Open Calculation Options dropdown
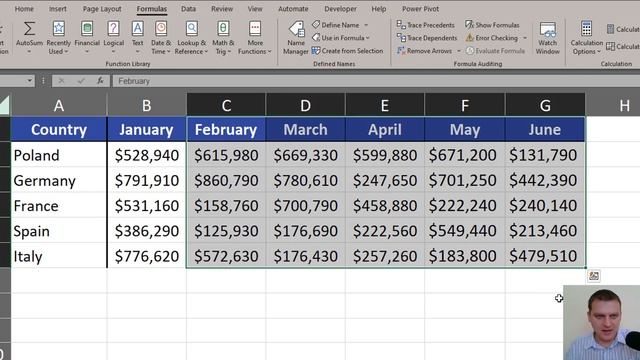The image size is (640, 360). tap(586, 38)
